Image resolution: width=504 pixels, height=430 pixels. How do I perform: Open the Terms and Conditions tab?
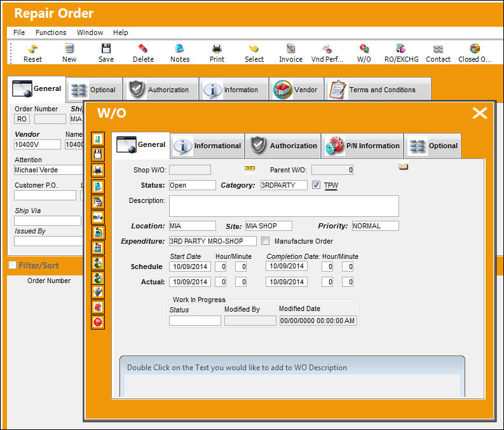[x=378, y=90]
